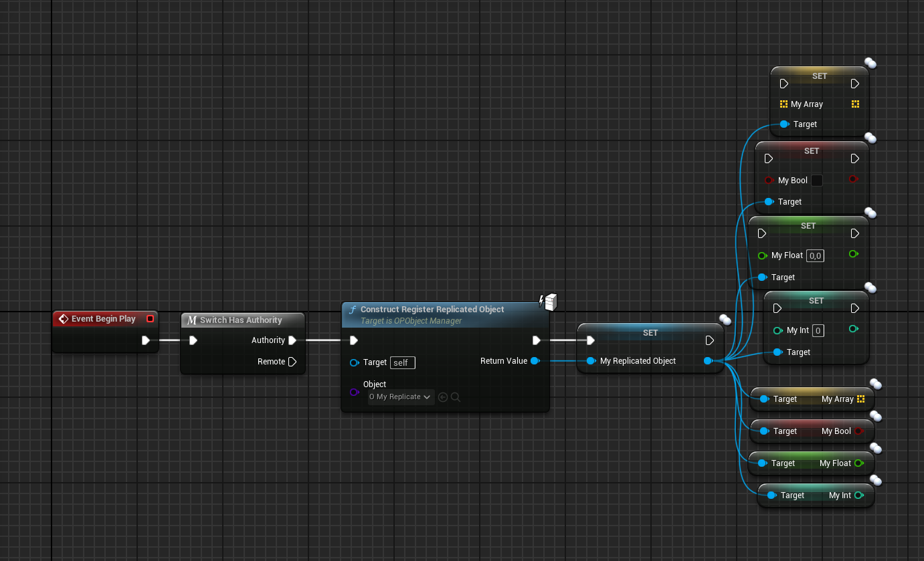
Task: Click the My Int getter Target input pin
Action: point(771,495)
